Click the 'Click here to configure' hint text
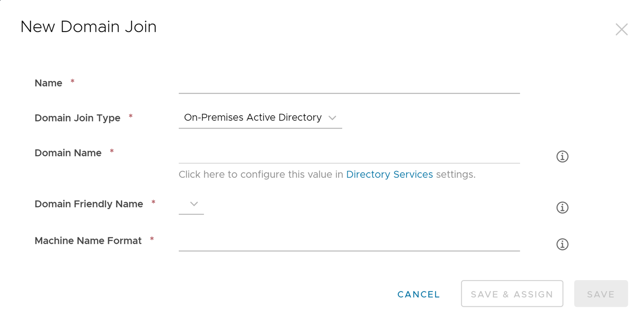This screenshot has height=322, width=644. [261, 174]
